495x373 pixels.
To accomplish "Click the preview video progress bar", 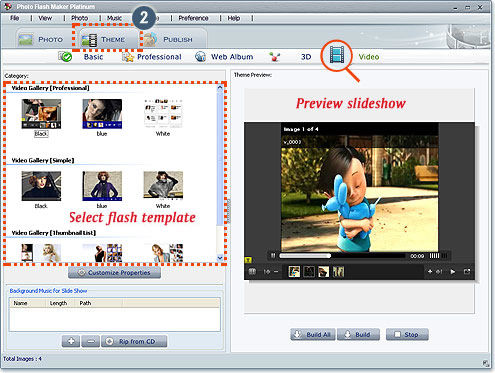I will [342, 256].
